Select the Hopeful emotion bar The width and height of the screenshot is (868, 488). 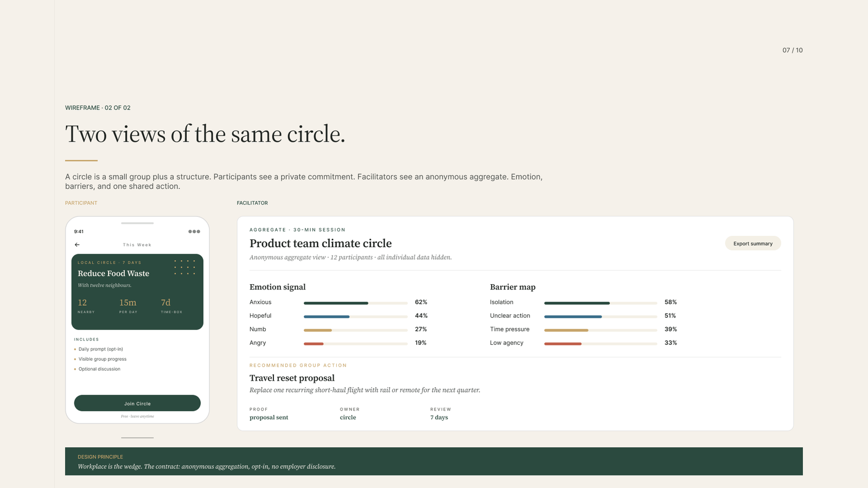pos(355,316)
